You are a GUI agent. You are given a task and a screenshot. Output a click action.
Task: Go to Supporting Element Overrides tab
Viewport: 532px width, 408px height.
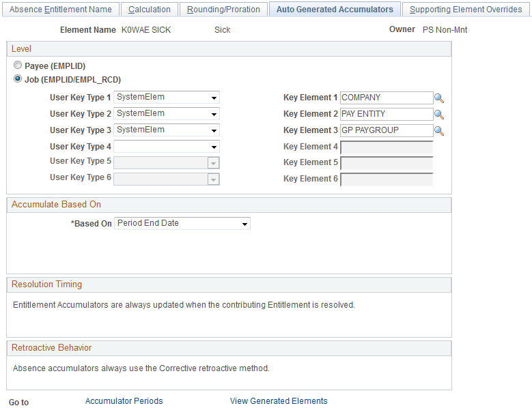point(466,9)
